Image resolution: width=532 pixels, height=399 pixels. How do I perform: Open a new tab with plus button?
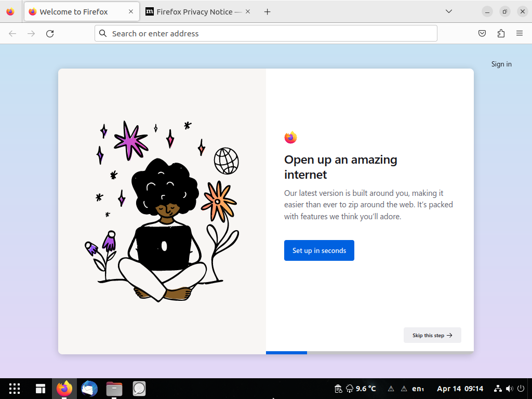click(268, 12)
